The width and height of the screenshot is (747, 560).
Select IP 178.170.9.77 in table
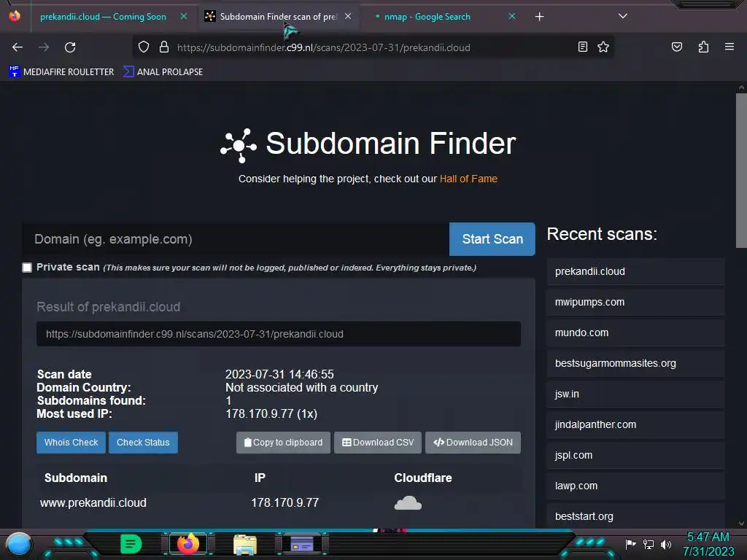click(x=285, y=503)
